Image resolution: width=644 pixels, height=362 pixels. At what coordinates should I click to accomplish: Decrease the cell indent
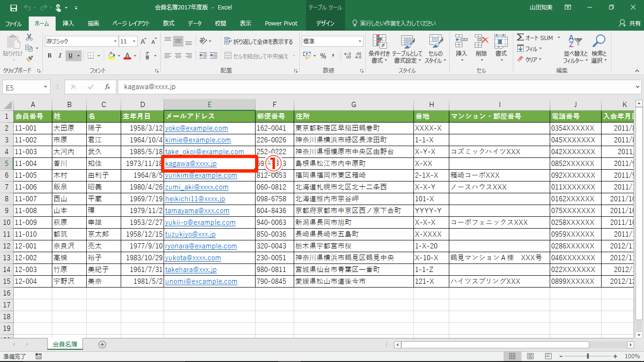203,56
